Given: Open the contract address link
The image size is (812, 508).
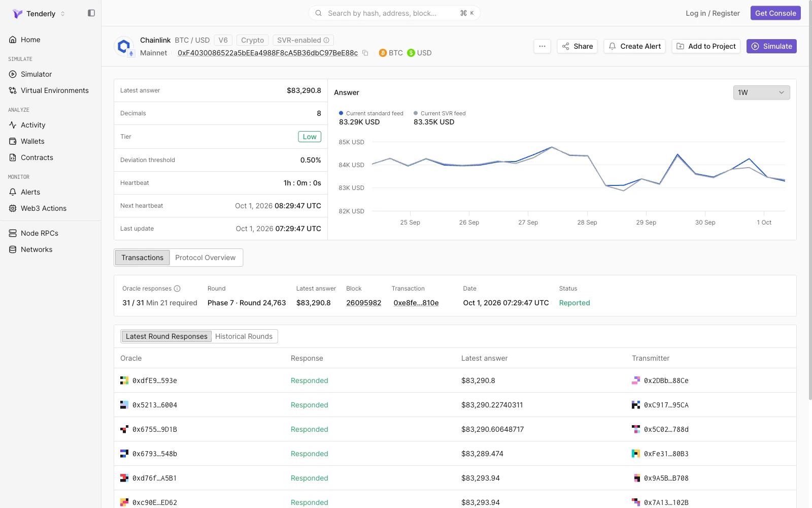Looking at the screenshot, I should tap(267, 53).
